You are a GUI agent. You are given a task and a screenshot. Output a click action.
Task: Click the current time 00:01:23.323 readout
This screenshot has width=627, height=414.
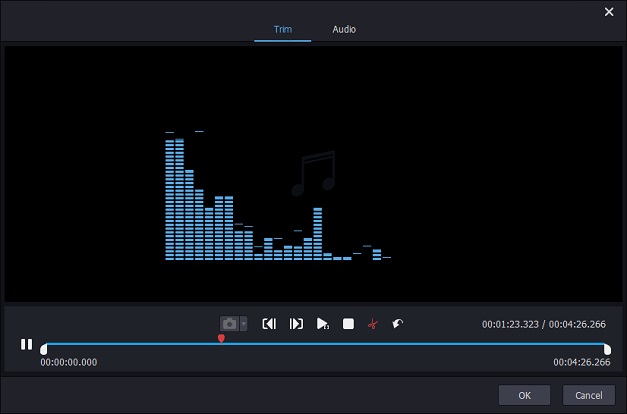(x=510, y=324)
